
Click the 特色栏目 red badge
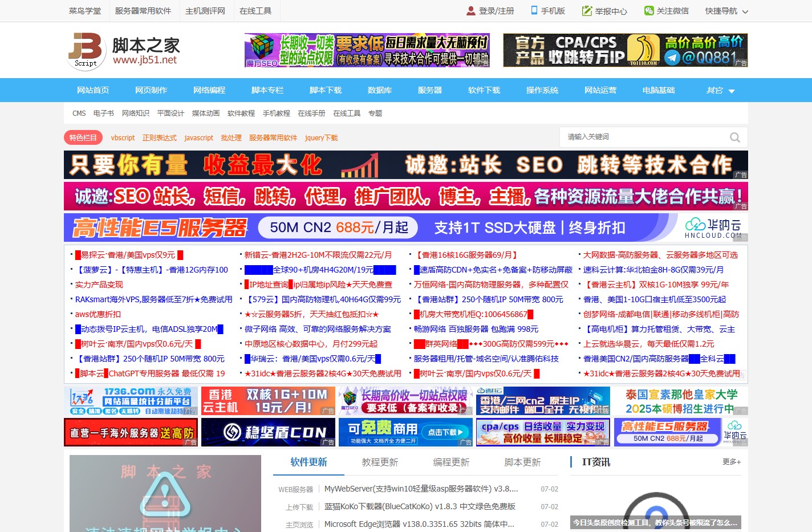tap(83, 137)
